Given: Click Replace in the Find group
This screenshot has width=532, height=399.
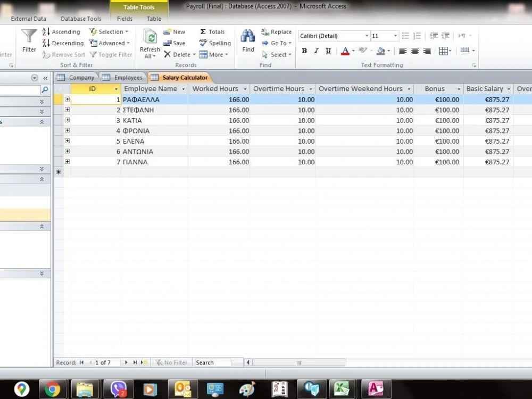Looking at the screenshot, I should point(276,31).
